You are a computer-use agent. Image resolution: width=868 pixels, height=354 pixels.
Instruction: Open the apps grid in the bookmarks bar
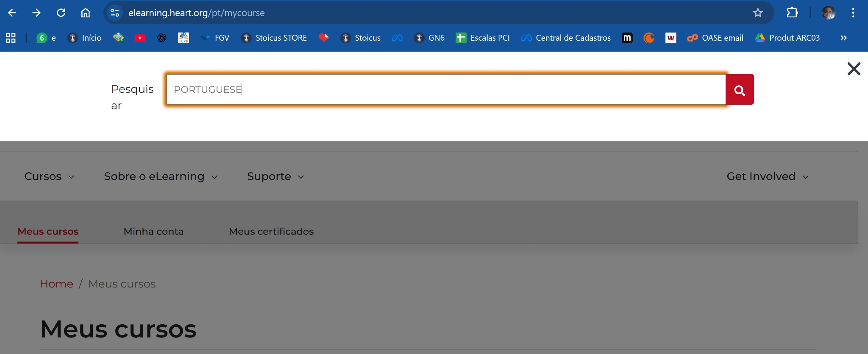(11, 38)
